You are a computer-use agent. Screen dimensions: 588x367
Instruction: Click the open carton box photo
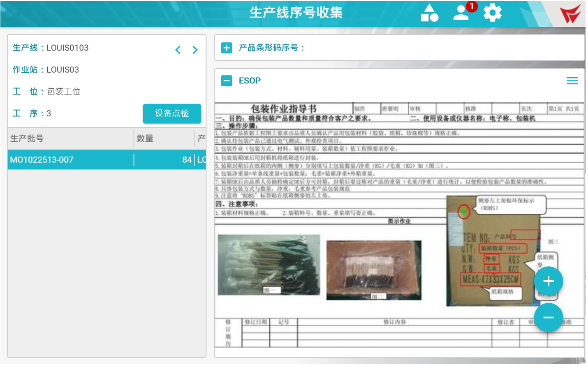(374, 270)
